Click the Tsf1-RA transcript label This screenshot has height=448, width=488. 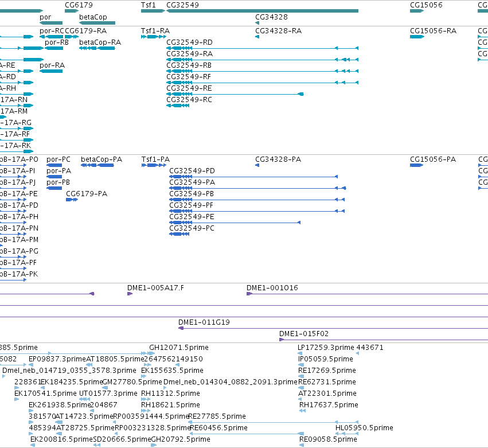click(x=155, y=31)
